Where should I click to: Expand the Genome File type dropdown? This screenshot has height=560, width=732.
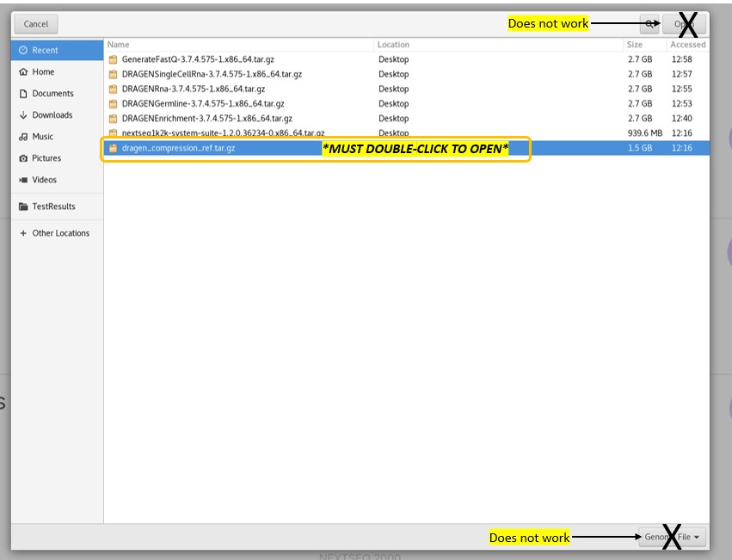[672, 537]
